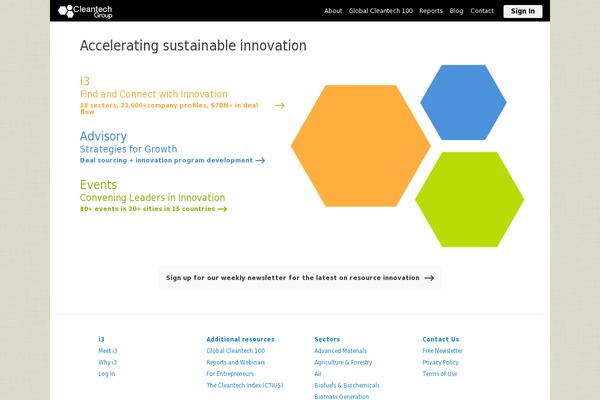This screenshot has height=400, width=600.
Task: Open the Blog page
Action: click(456, 11)
